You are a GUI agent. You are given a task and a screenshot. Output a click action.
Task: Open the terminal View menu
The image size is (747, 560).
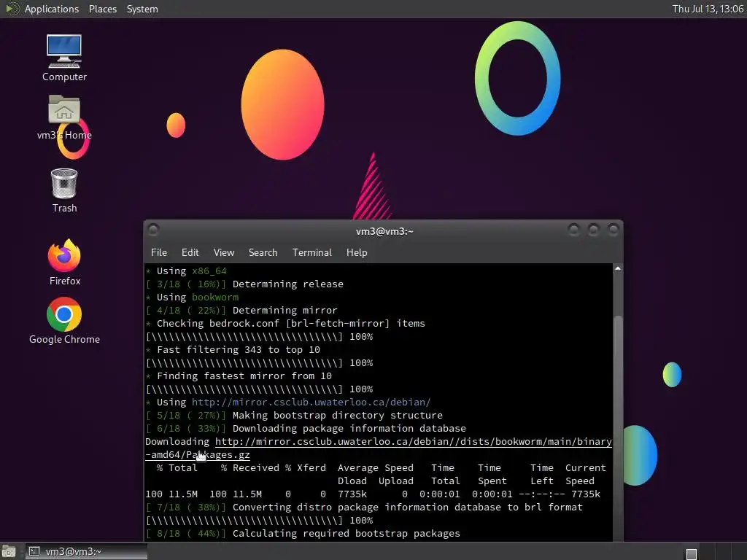[x=223, y=252]
